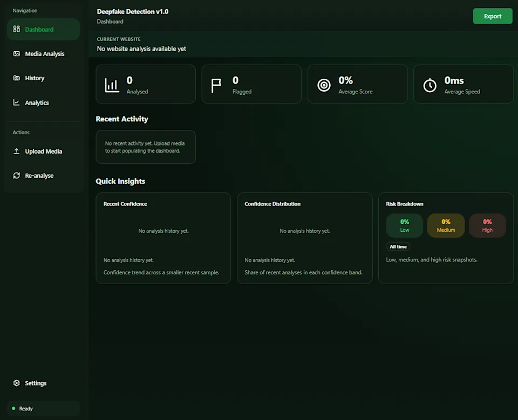
Task: Click the flag icon on Flagged card
Action: [216, 86]
